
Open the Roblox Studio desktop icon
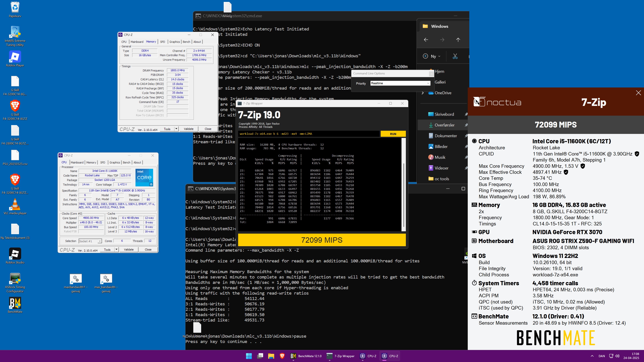[x=15, y=256]
